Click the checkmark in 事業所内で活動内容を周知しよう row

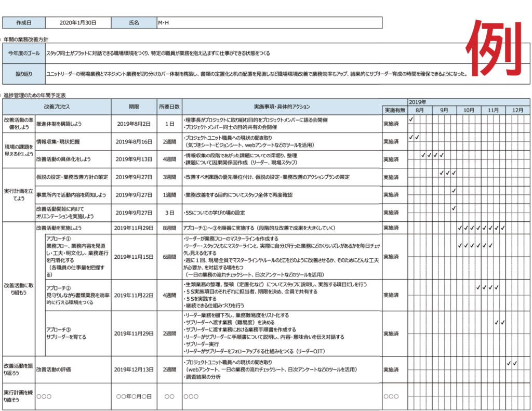[x=454, y=190]
